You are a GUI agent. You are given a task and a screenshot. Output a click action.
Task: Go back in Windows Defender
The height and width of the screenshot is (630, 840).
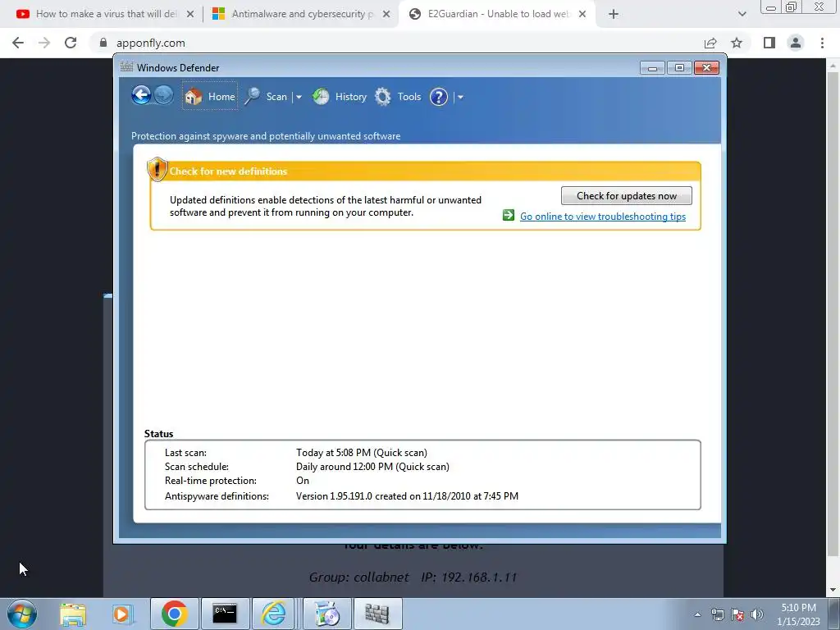coord(141,96)
